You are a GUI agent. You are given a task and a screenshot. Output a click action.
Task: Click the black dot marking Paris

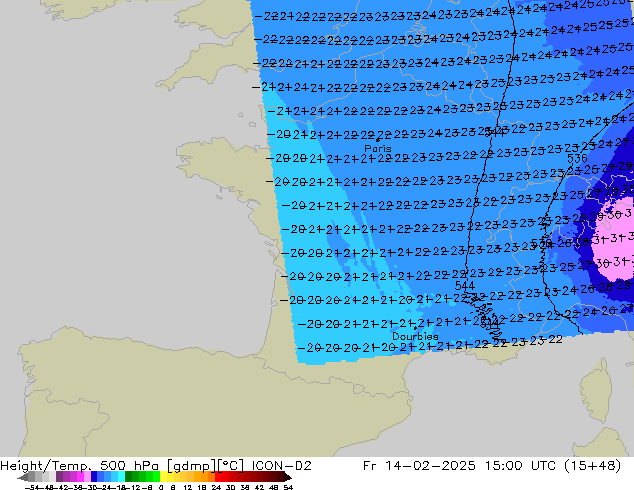(378, 140)
